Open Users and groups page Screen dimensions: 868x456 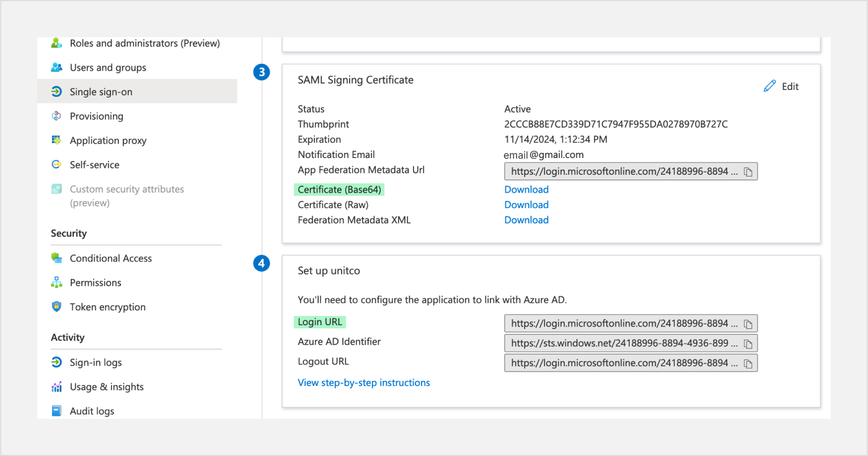point(108,68)
